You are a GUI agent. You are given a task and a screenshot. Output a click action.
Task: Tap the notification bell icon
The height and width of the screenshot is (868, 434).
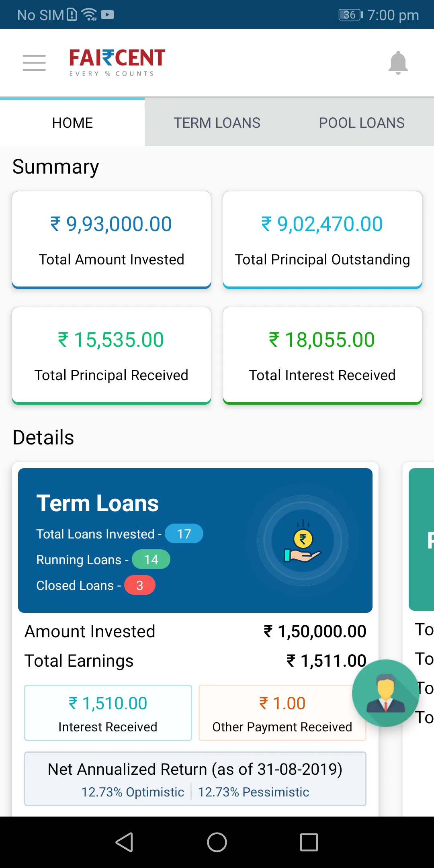[398, 63]
